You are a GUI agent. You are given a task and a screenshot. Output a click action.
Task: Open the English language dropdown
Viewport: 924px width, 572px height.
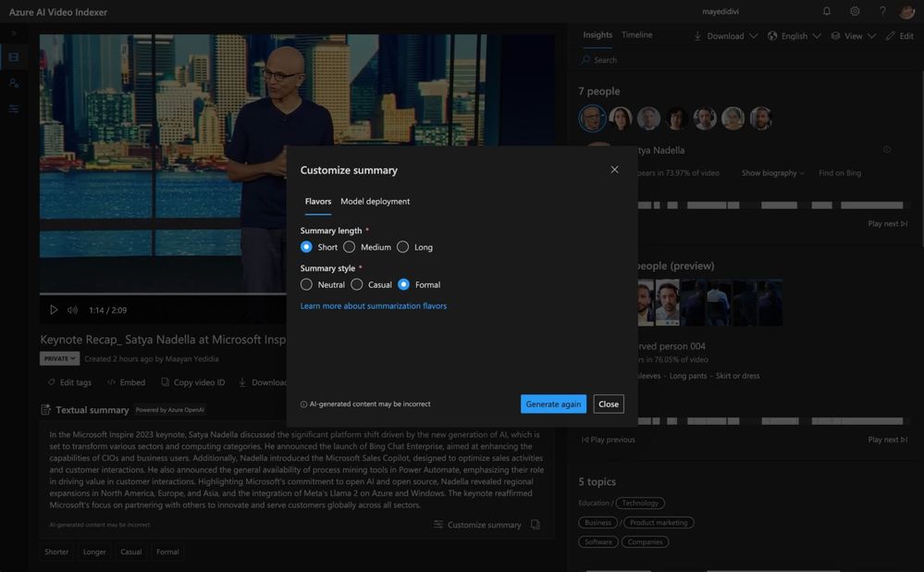point(794,36)
